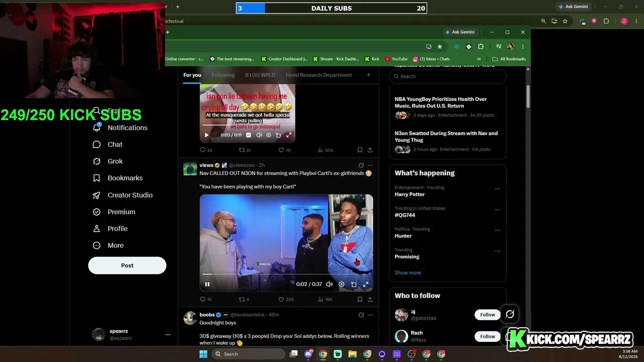Open Grok from the sidebar

coord(108,161)
